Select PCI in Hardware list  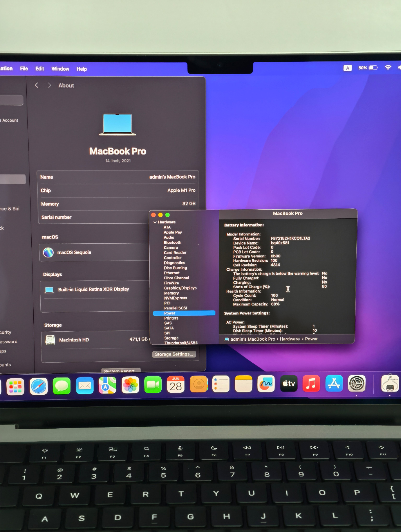point(167,303)
